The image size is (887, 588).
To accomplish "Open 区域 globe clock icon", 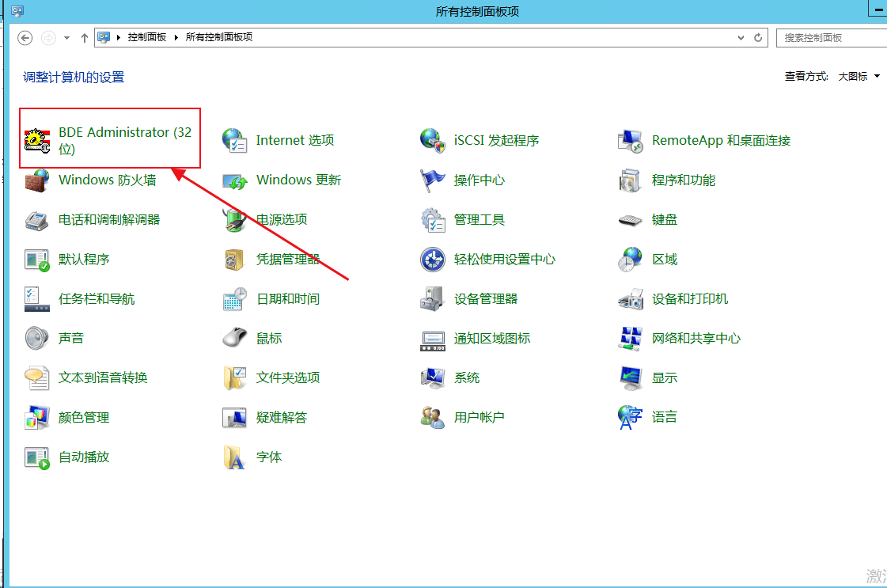I will click(x=630, y=260).
